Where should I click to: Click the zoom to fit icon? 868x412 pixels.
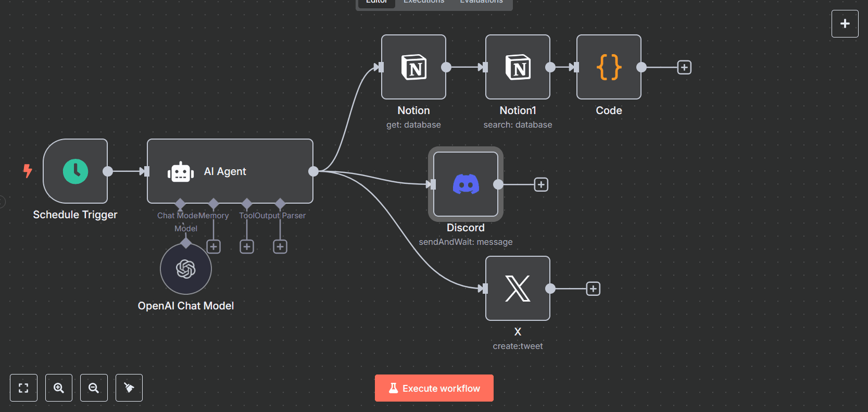point(23,388)
